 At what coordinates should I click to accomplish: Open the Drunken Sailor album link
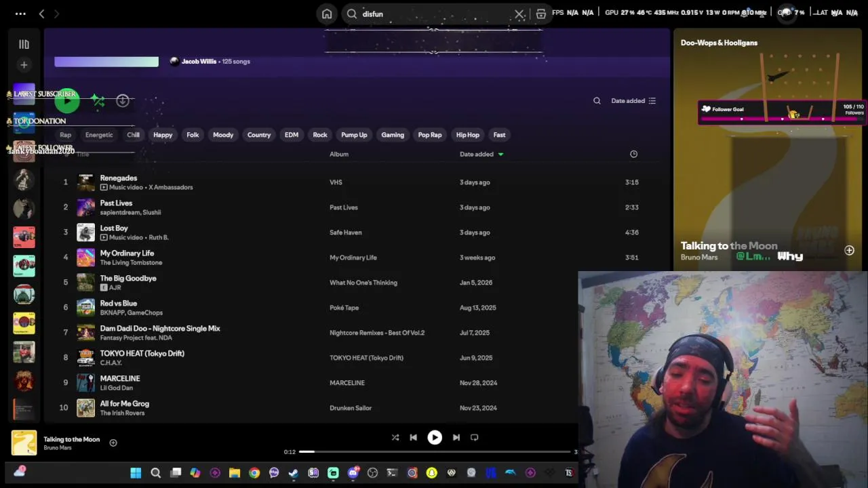click(x=351, y=408)
